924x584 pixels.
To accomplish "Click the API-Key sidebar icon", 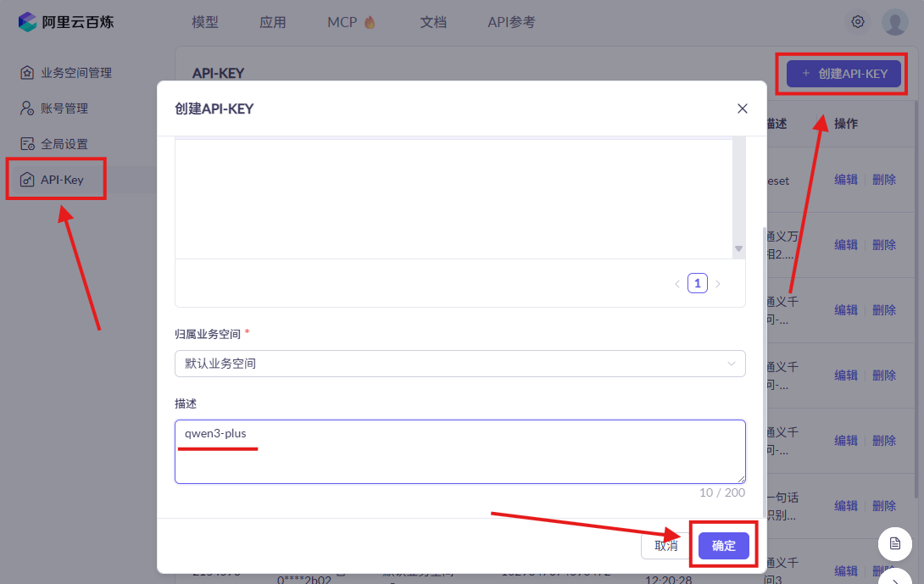I will point(27,180).
